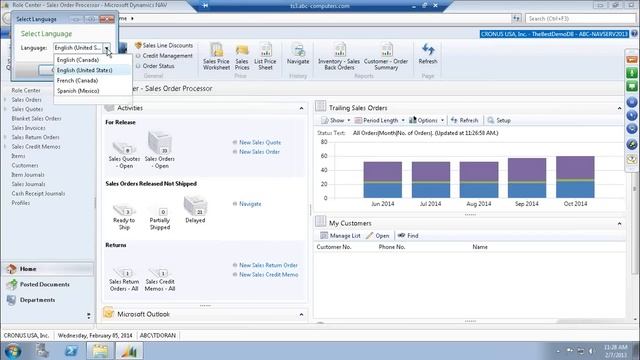Open Inventory - Sales Back Orders report
The height and width of the screenshot is (360, 640).
click(339, 56)
